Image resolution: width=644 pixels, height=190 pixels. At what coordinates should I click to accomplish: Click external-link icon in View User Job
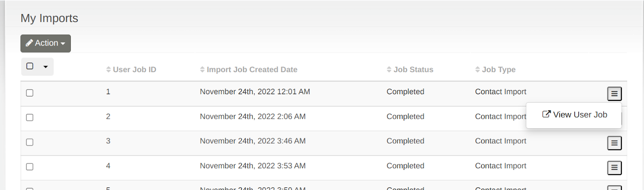pyautogui.click(x=546, y=114)
